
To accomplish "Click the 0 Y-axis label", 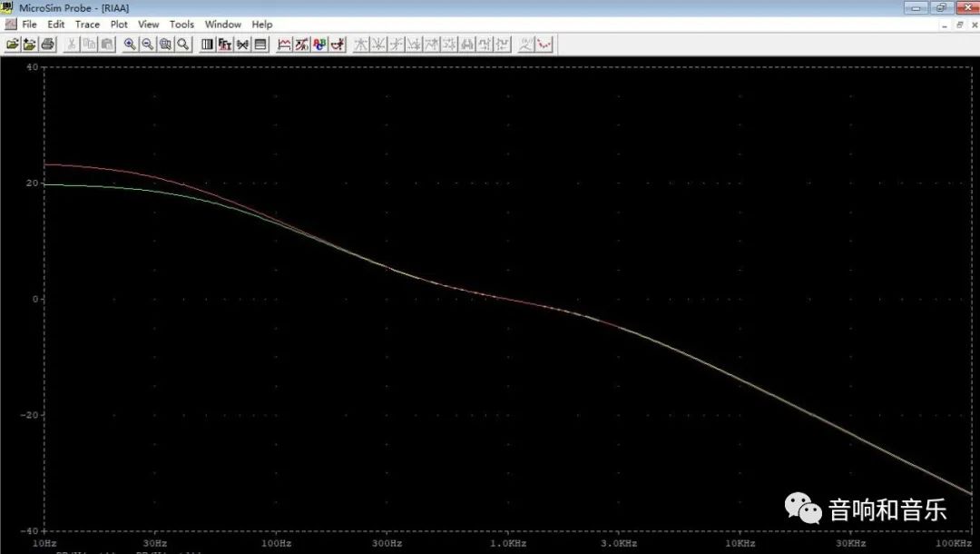I will (x=35, y=299).
